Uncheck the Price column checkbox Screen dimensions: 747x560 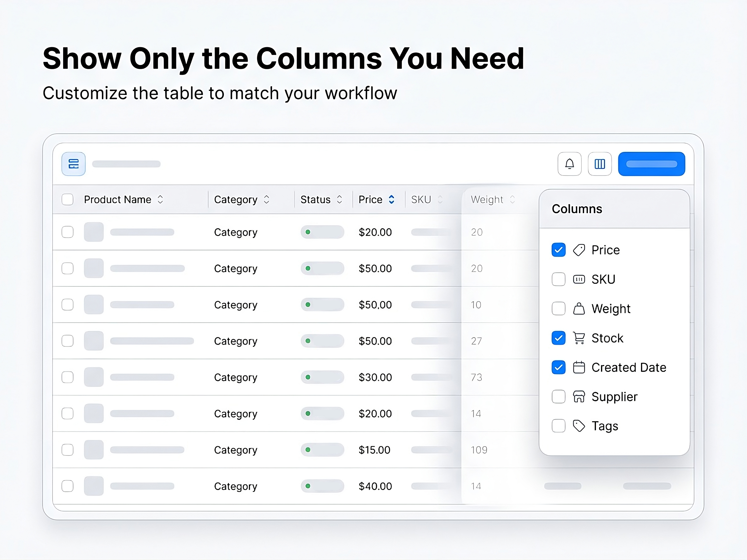pos(558,250)
